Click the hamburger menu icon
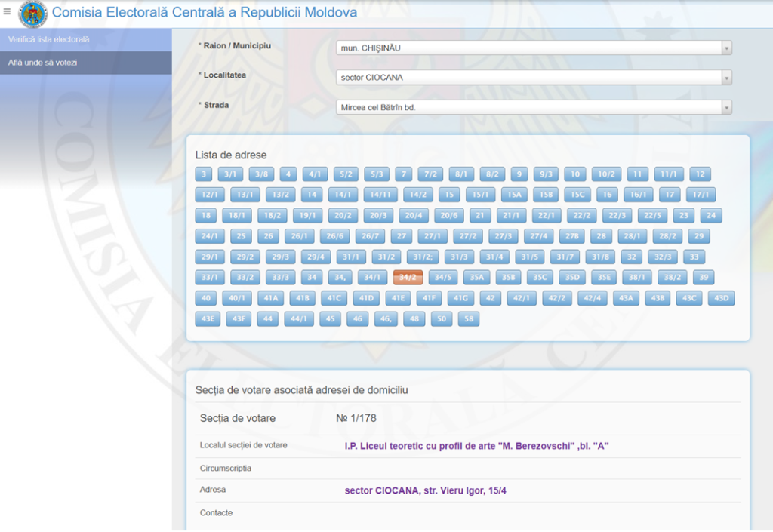 8,11
